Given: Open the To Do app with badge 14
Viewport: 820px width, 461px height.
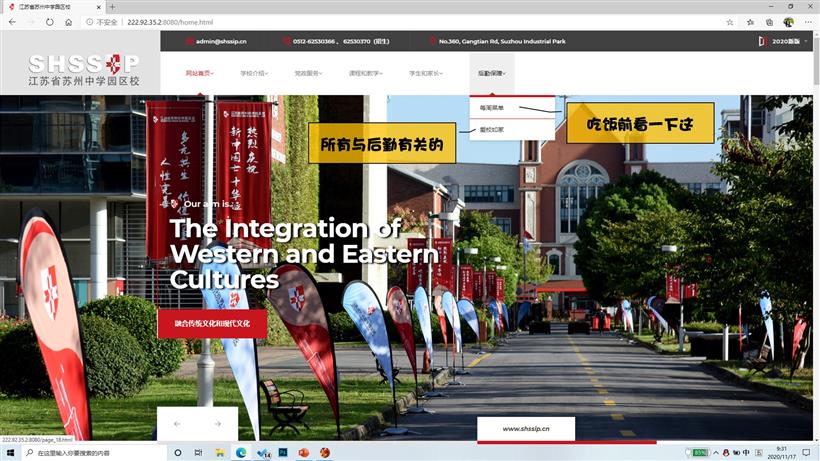Looking at the screenshot, I should pos(263,453).
